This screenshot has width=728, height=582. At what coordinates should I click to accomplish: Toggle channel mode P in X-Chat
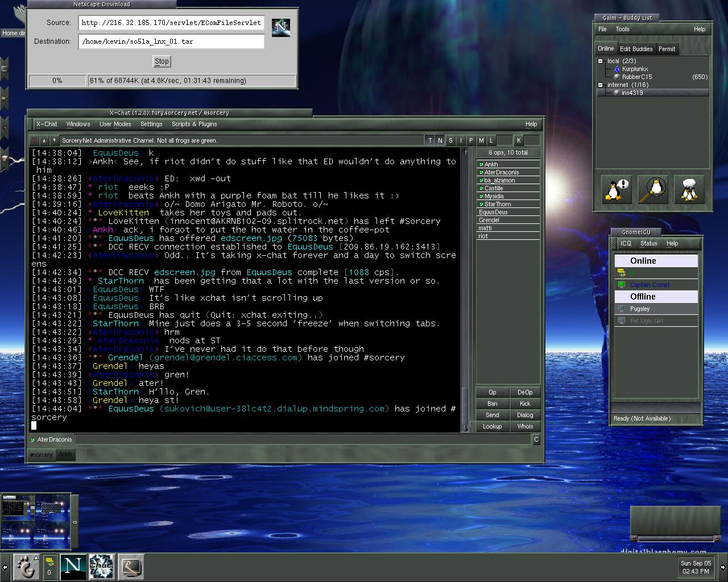pyautogui.click(x=471, y=140)
